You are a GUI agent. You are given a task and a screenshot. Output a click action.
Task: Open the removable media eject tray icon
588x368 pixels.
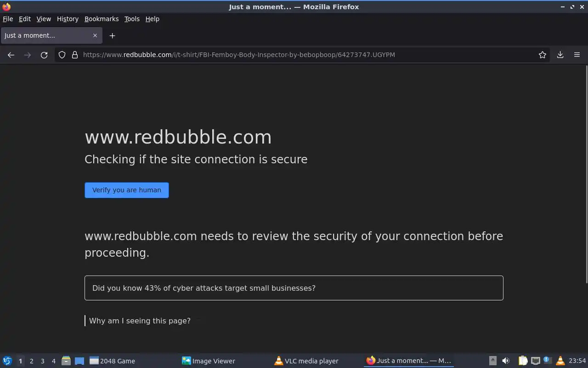pyautogui.click(x=492, y=361)
